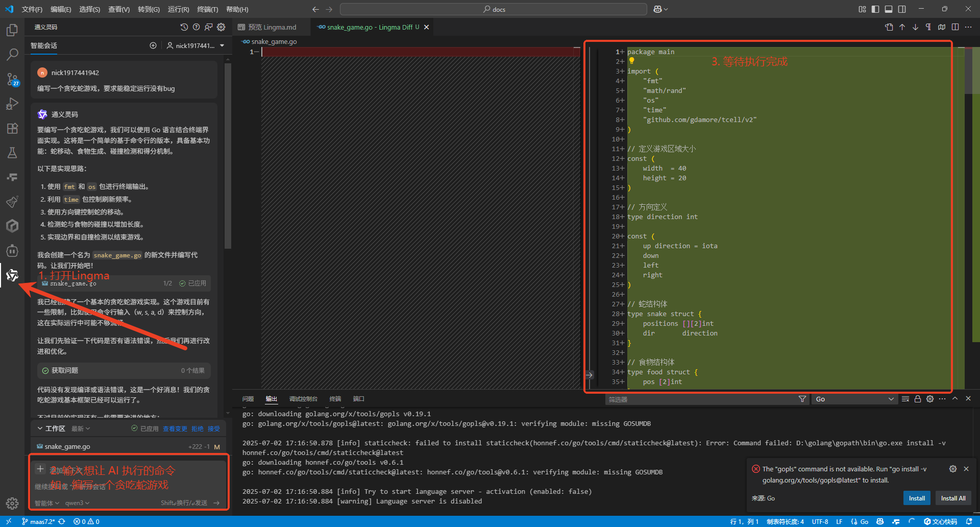Open the Lingma help question-mark icon
The image size is (980, 527).
point(196,27)
